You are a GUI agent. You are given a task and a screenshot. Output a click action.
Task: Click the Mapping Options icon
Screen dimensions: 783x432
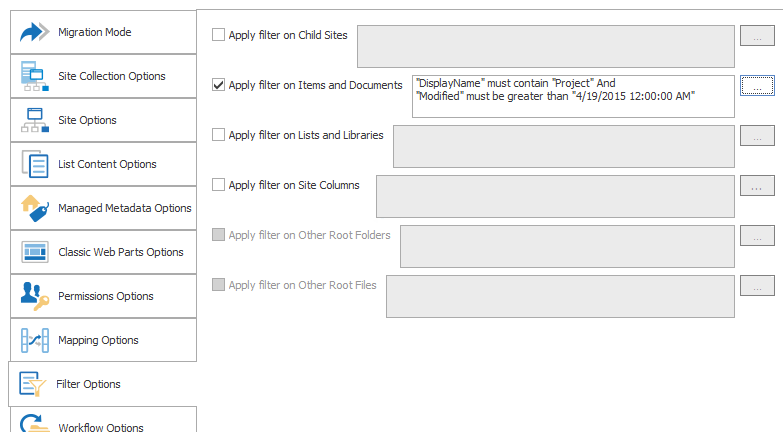click(35, 340)
